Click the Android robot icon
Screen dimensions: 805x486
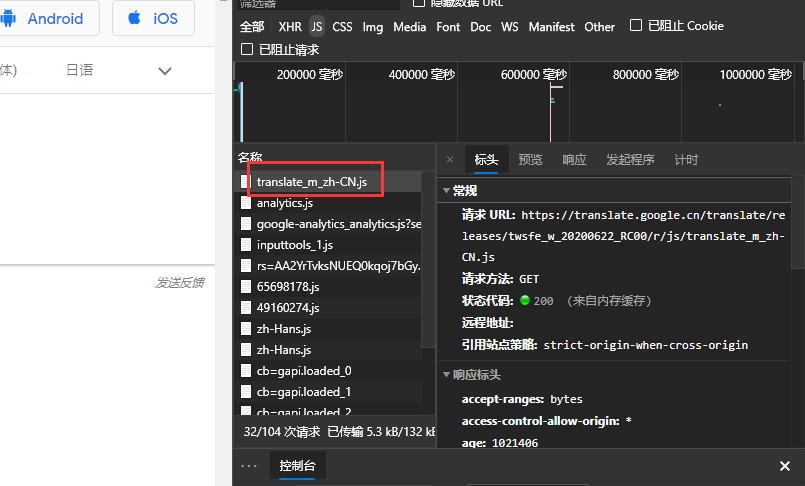click(9, 19)
